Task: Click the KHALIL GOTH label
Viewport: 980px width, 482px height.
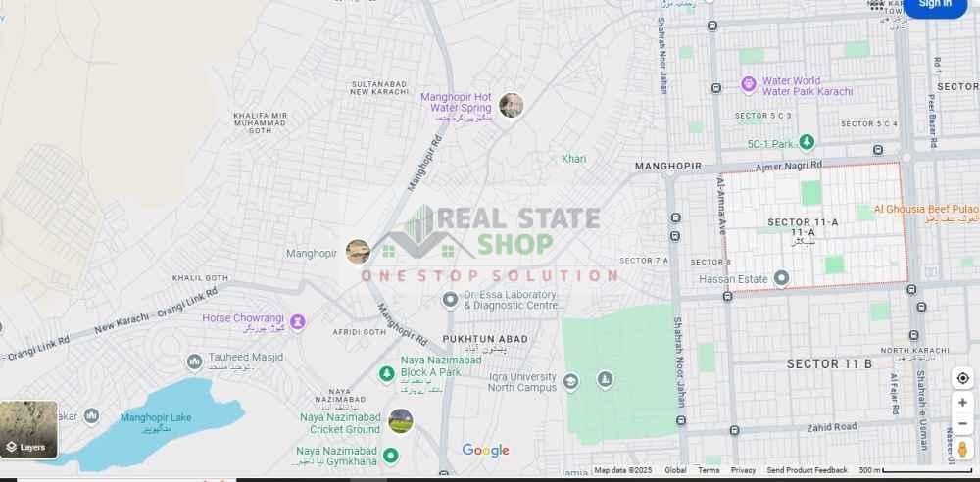Action: 200,278
